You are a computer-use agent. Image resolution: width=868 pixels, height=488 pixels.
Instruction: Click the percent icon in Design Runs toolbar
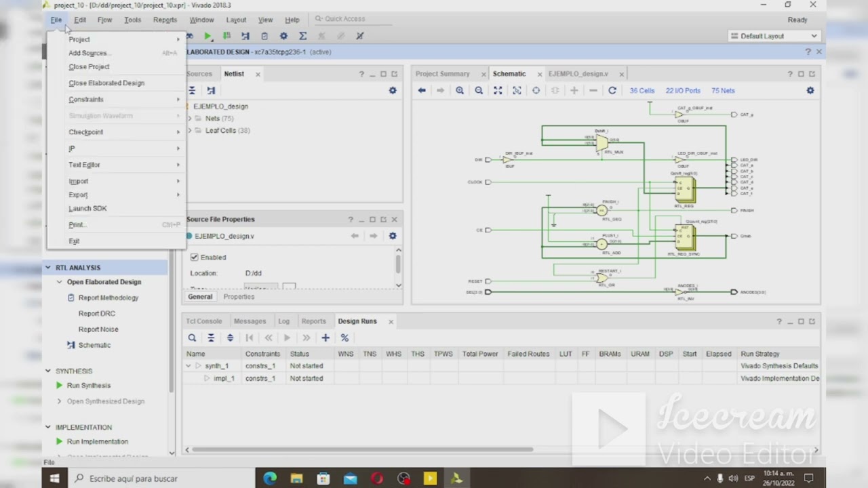point(344,338)
